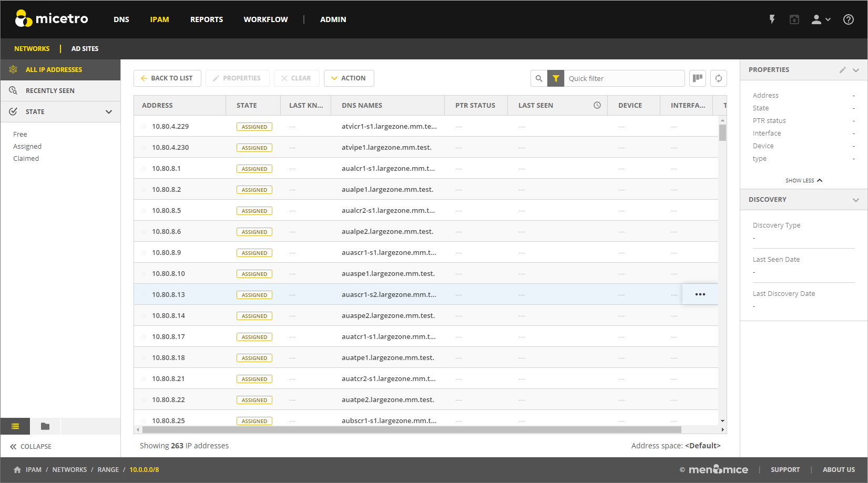Screen dimensions: 868x483
Task: Collapse the State filter section
Action: tap(109, 112)
